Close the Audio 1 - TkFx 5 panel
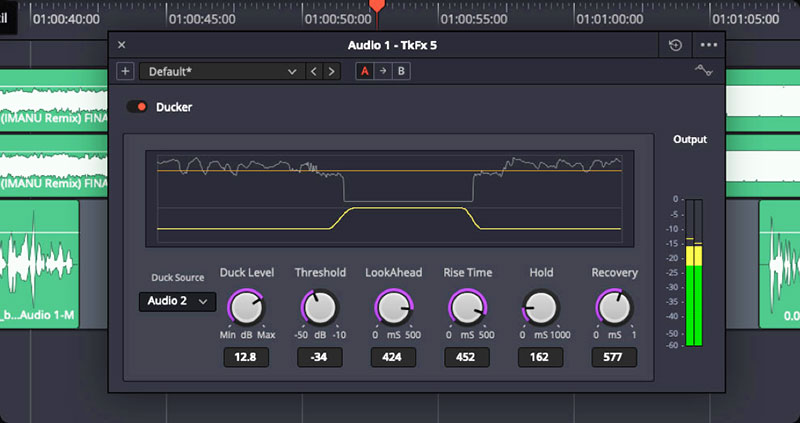Screen dimensions: 800x423 (x=121, y=45)
